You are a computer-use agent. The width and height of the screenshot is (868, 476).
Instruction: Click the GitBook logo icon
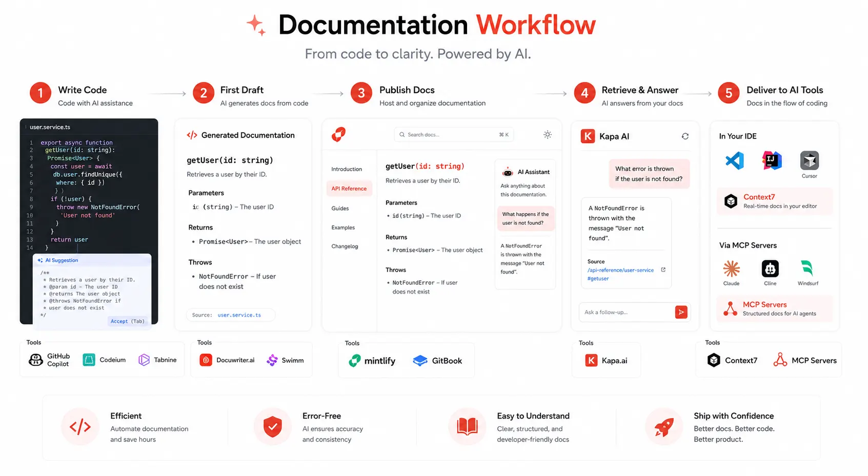[420, 361]
